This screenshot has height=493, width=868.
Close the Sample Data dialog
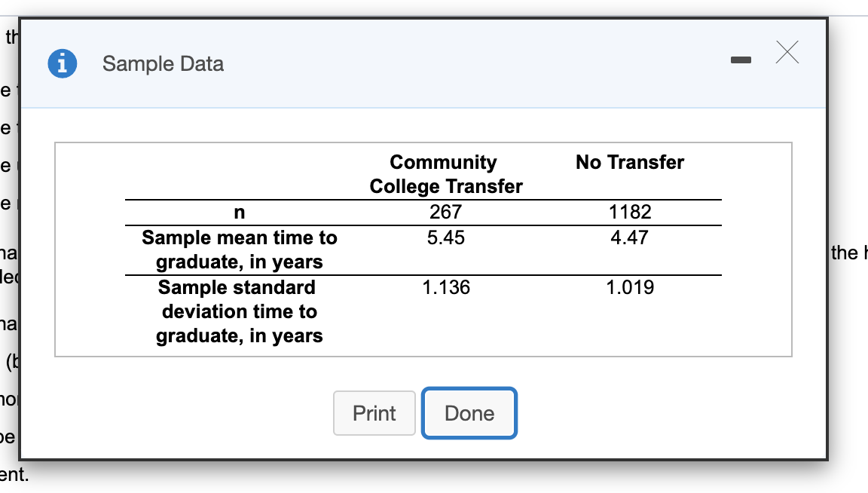click(786, 53)
